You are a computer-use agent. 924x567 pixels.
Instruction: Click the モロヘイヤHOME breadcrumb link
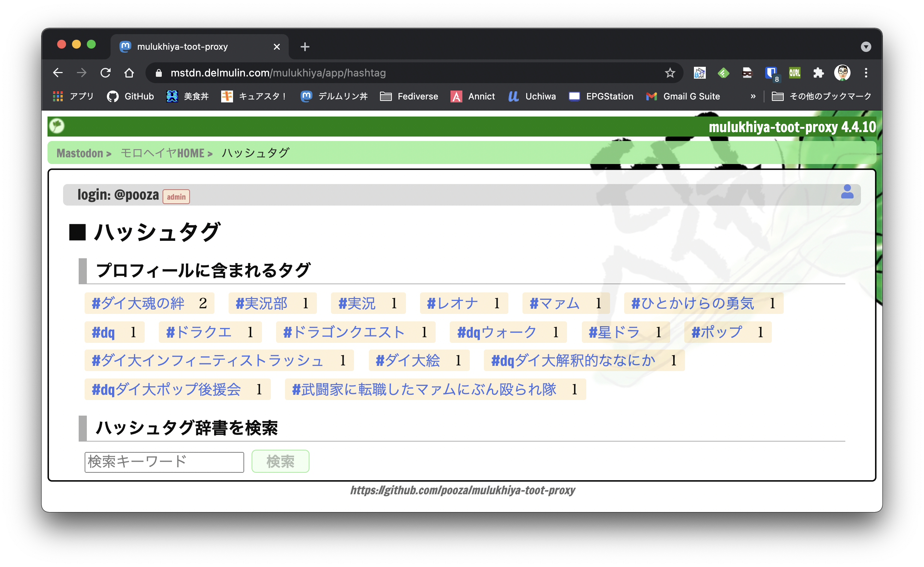163,153
